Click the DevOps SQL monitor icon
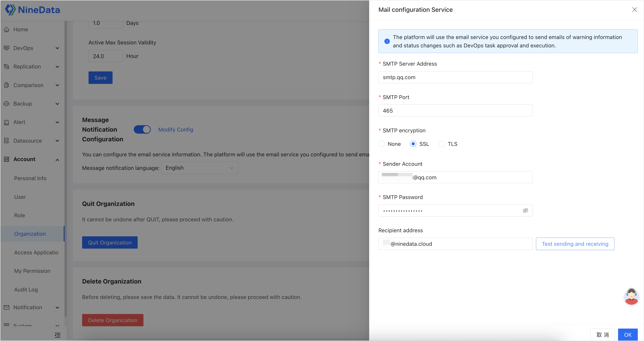Screen dimensions: 644x341 pos(7,48)
